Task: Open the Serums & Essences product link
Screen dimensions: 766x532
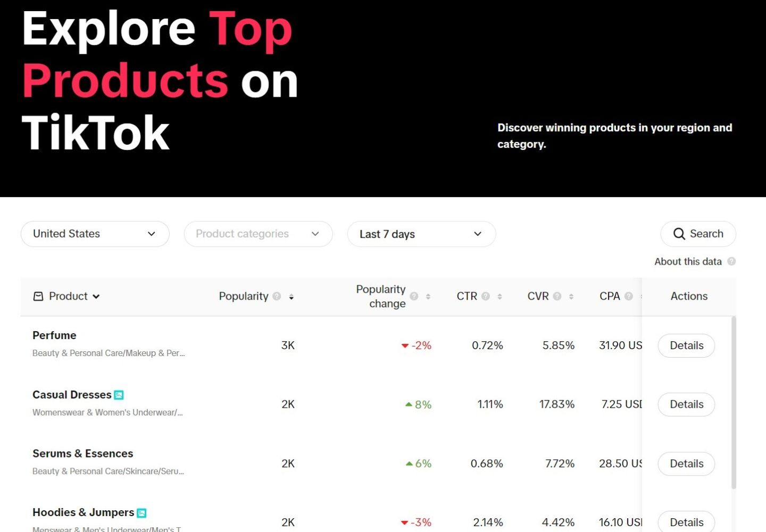Action: (x=83, y=453)
